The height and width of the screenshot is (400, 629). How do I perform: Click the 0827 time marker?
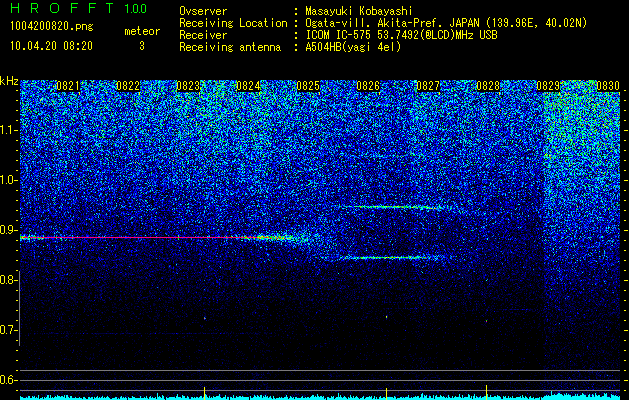point(428,86)
